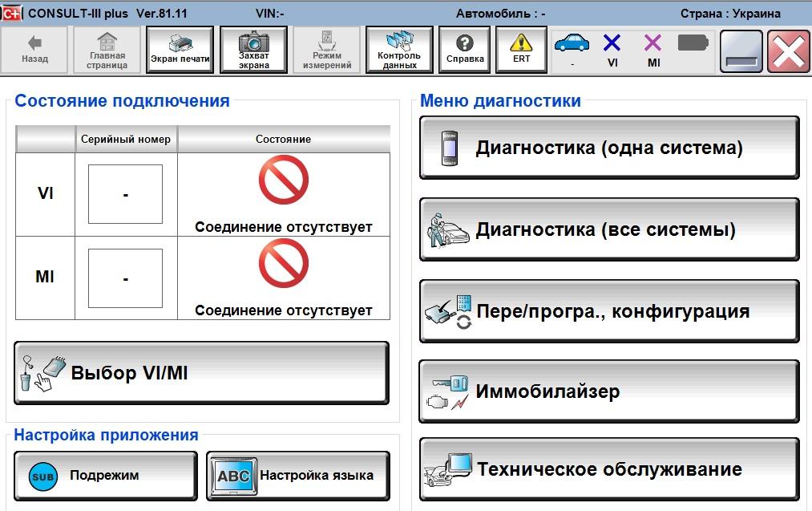Click the MI no-connection prohibition sign
This screenshot has width=812, height=511.
click(x=283, y=263)
